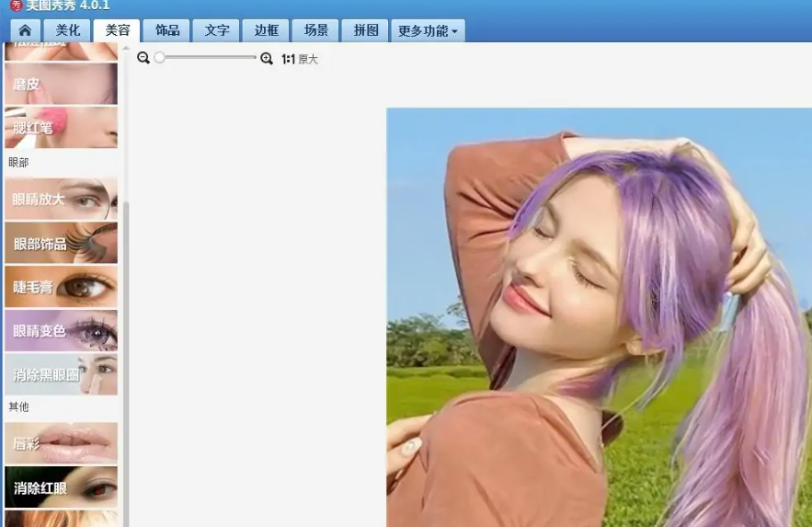
Task: Select the 消除红眼 red-eye removal tool
Action: (x=61, y=487)
